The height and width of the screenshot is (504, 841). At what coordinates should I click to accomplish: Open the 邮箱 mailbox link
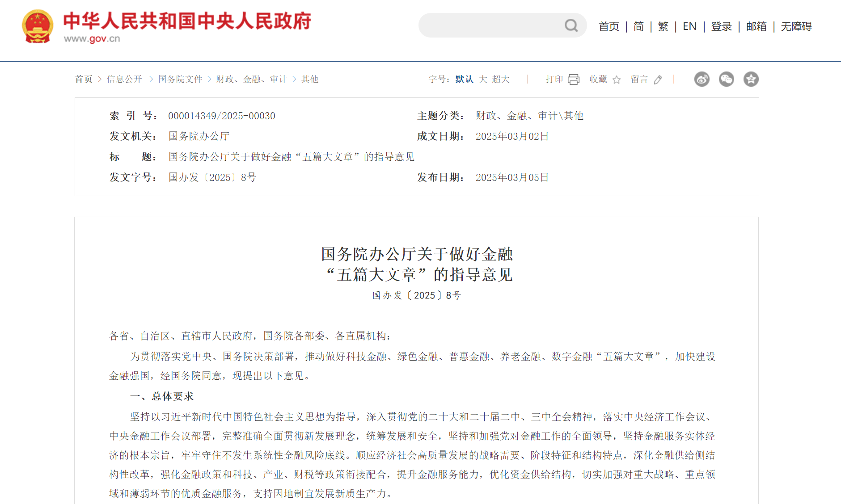(x=756, y=26)
